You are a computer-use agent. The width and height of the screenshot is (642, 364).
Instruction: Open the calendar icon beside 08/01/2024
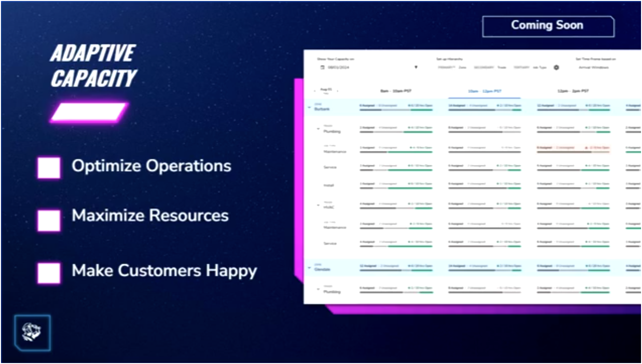pos(323,67)
